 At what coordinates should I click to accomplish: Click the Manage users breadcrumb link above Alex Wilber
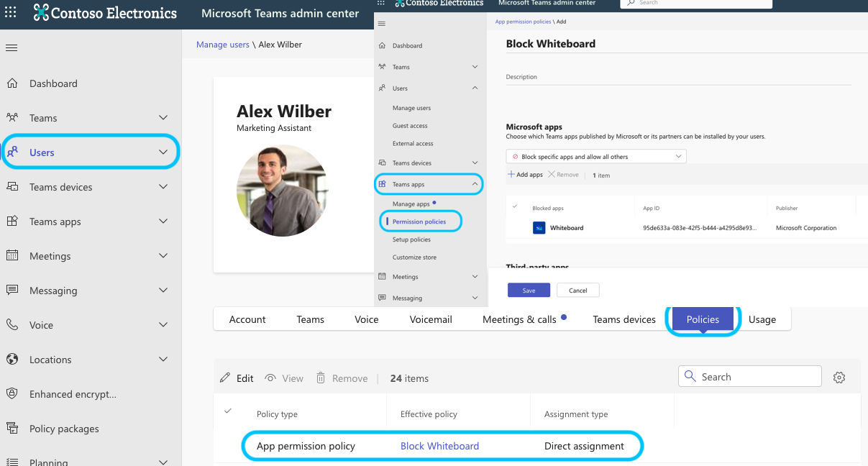pos(223,45)
